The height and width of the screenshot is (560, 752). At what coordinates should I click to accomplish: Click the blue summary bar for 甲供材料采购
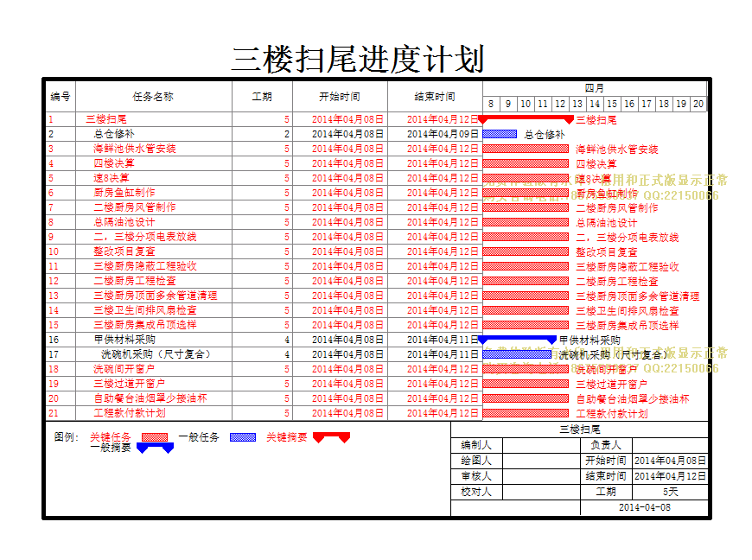518,339
